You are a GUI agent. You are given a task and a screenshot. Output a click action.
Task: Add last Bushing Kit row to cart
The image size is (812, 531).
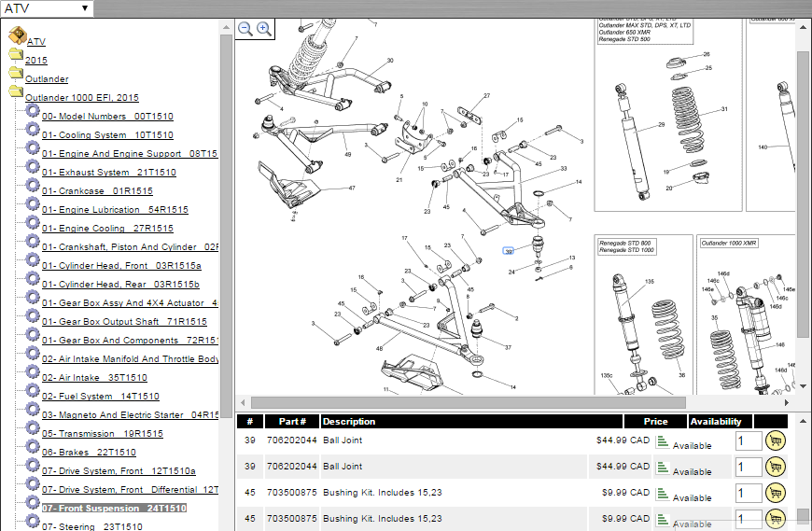point(776,519)
